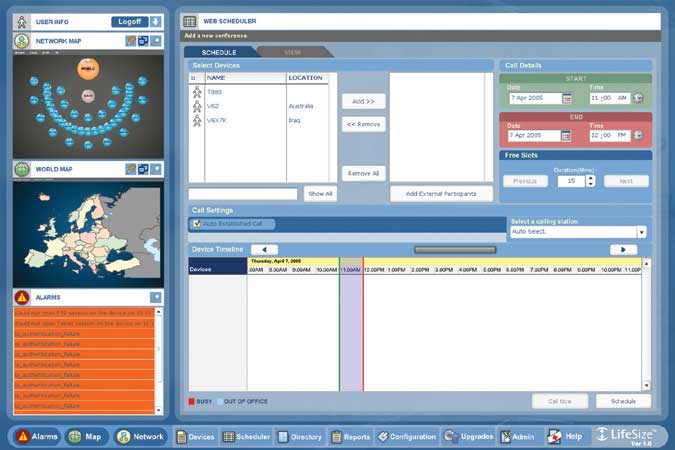Image resolution: width=675 pixels, height=450 pixels.
Task: Collapse the User Info panel arrow
Action: pos(156,21)
